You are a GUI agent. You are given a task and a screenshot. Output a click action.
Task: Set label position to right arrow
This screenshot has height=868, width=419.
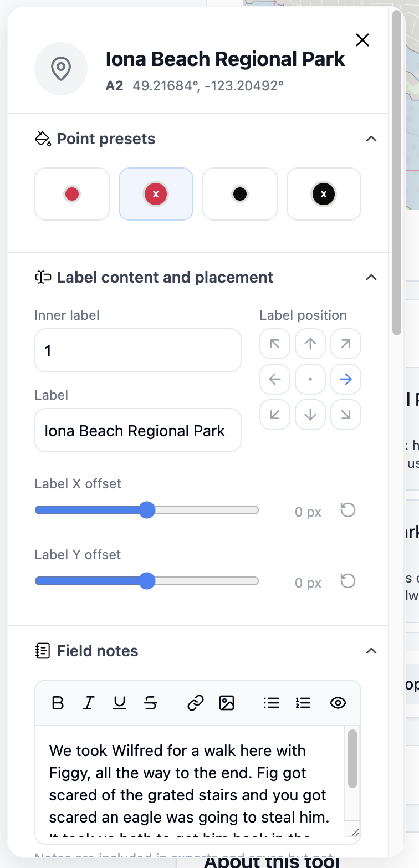[346, 379]
